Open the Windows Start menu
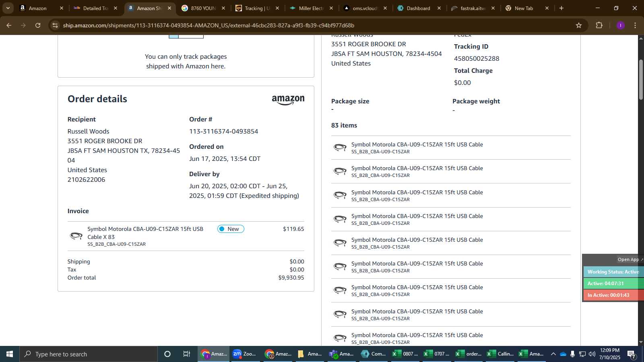 (10, 354)
